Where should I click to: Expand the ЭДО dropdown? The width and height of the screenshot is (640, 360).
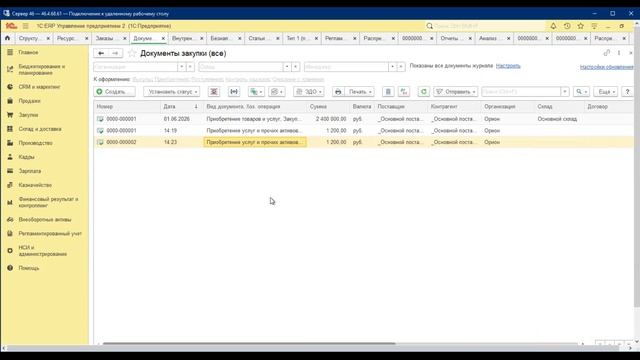(309, 92)
